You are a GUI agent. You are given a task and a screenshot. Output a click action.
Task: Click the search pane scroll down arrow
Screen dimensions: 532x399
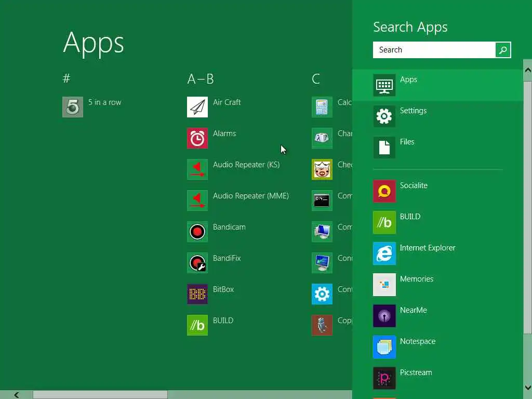point(528,387)
